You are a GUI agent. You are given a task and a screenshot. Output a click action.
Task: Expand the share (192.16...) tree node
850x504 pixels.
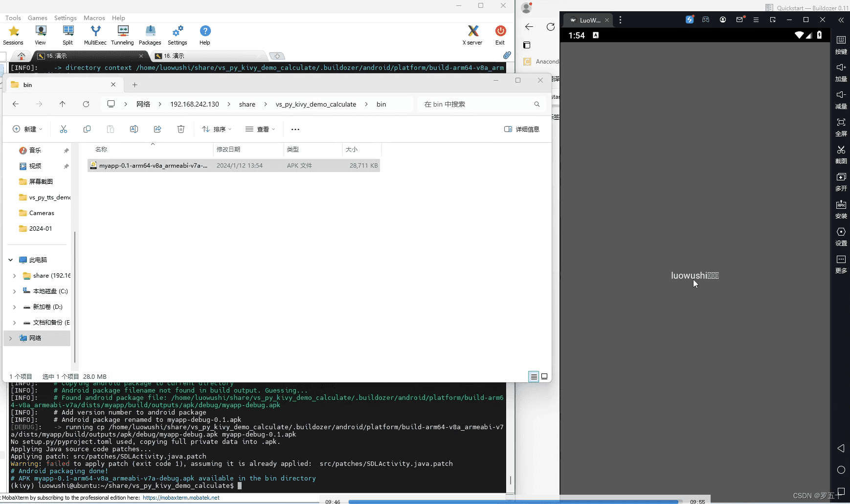click(14, 276)
